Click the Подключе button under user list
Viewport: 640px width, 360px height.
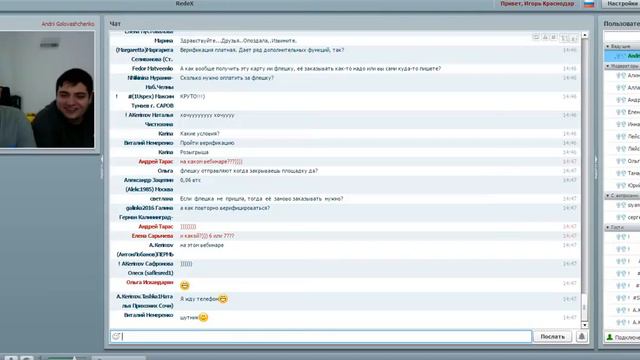click(x=622, y=337)
